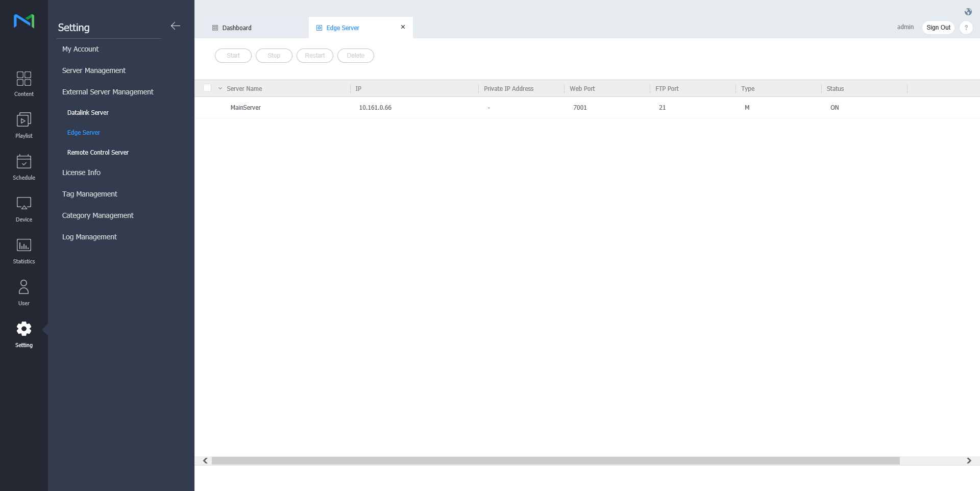This screenshot has height=491, width=980.
Task: Open the help icon beside Sign Out
Action: [966, 28]
